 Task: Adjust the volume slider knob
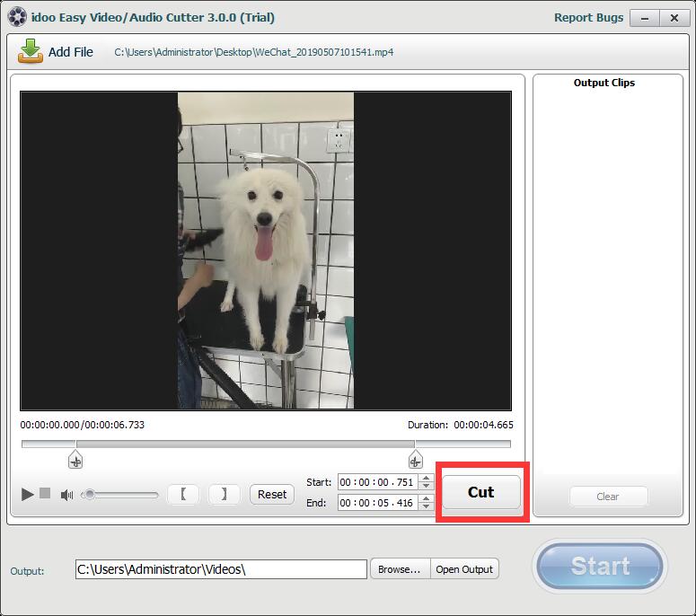click(89, 495)
